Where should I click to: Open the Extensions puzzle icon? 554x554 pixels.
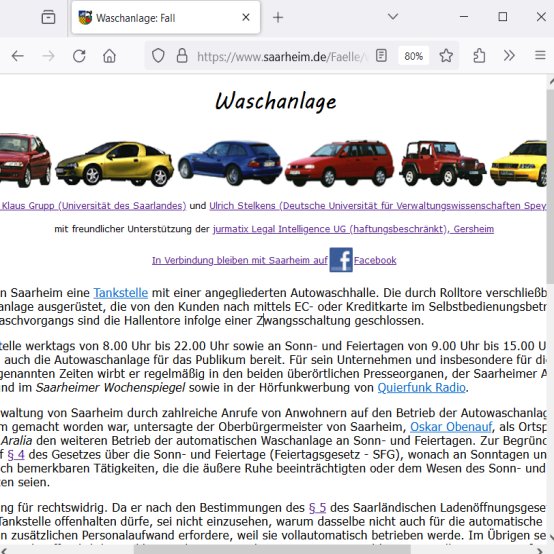(479, 56)
